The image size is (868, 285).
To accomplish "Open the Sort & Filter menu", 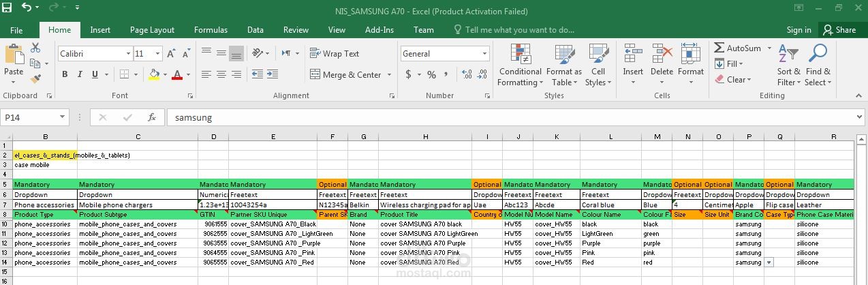I will [789, 65].
